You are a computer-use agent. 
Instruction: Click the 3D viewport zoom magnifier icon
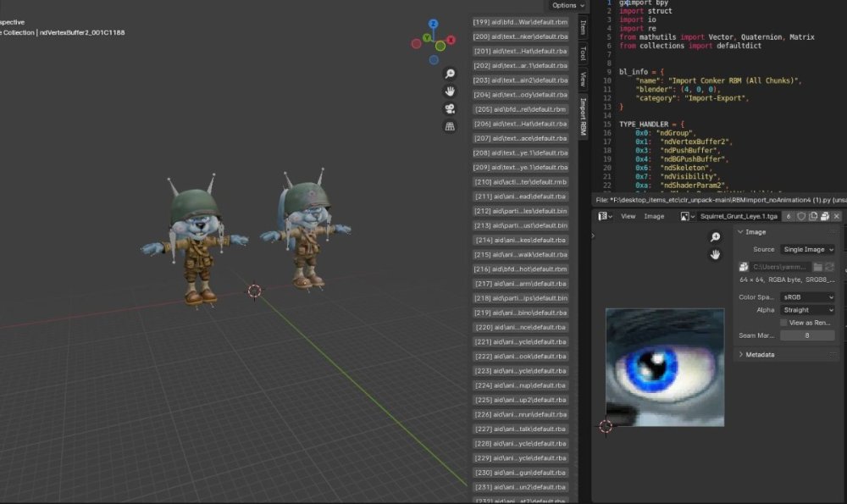coord(450,74)
